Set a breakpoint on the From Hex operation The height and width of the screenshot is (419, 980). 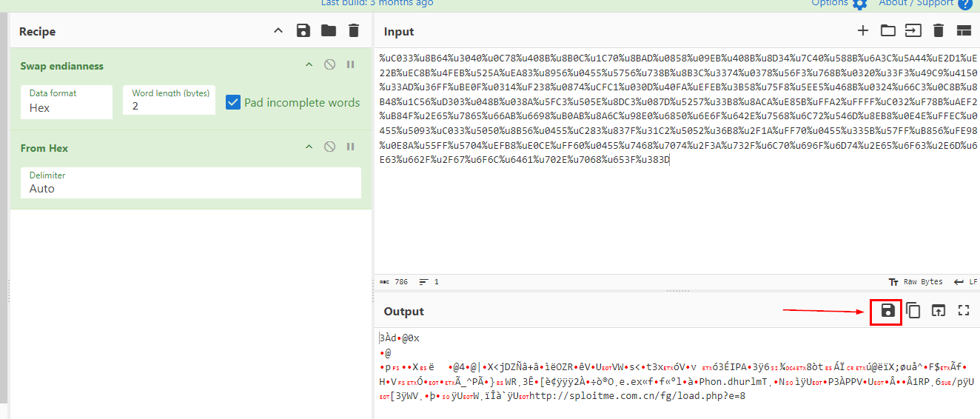(x=350, y=147)
